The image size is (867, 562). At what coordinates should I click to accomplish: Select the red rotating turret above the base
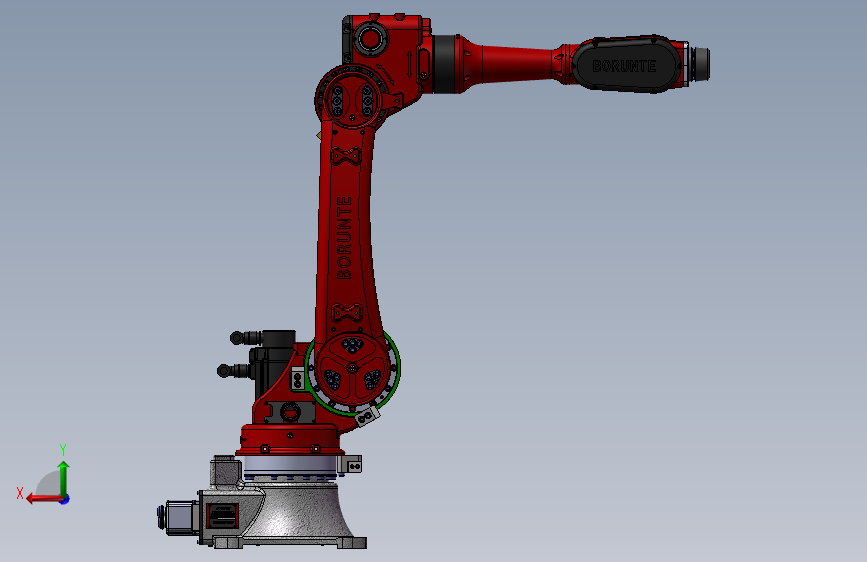289,440
